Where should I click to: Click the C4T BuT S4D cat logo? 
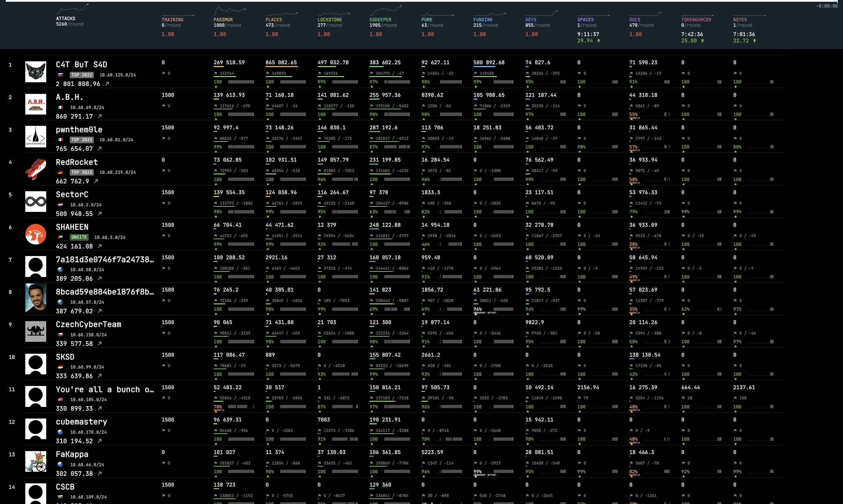(36, 72)
